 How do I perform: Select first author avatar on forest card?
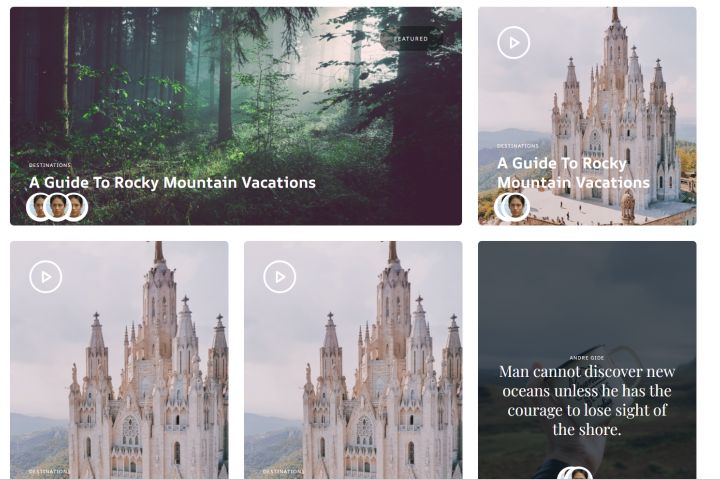(x=38, y=207)
